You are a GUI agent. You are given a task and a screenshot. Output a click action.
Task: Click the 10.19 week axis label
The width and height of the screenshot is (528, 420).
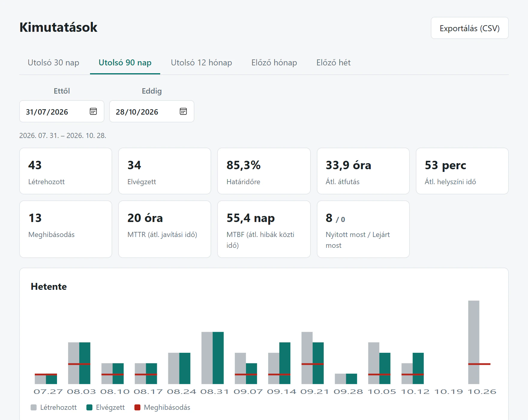(x=449, y=391)
